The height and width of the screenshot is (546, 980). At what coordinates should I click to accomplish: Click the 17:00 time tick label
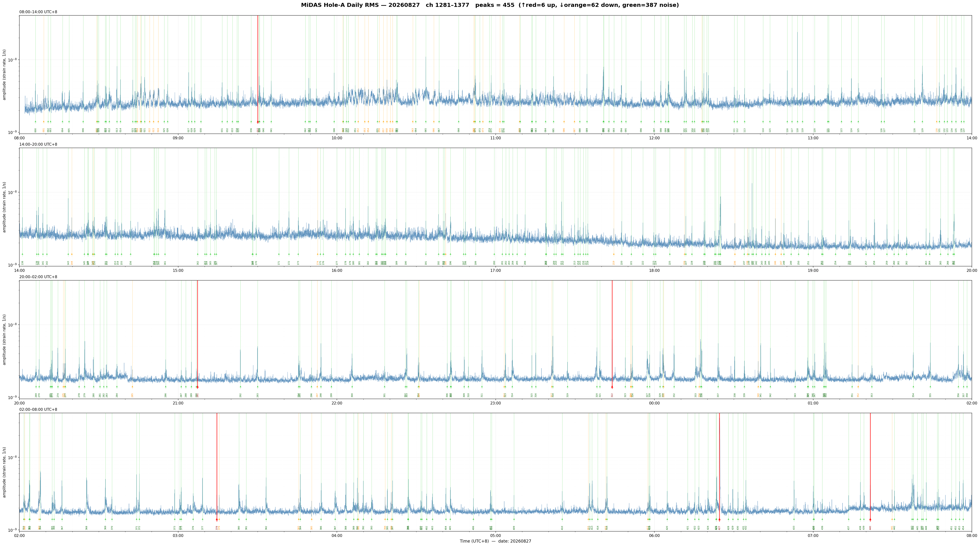495,271
